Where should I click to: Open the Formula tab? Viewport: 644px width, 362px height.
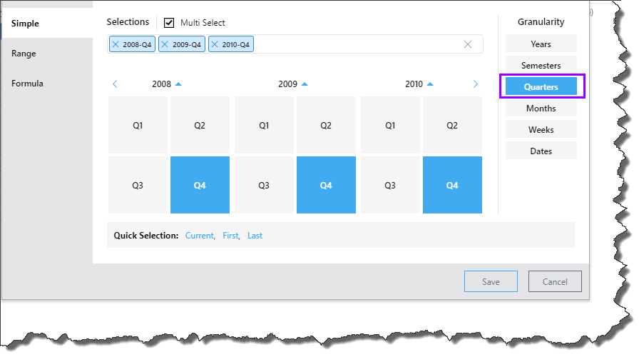coord(27,84)
